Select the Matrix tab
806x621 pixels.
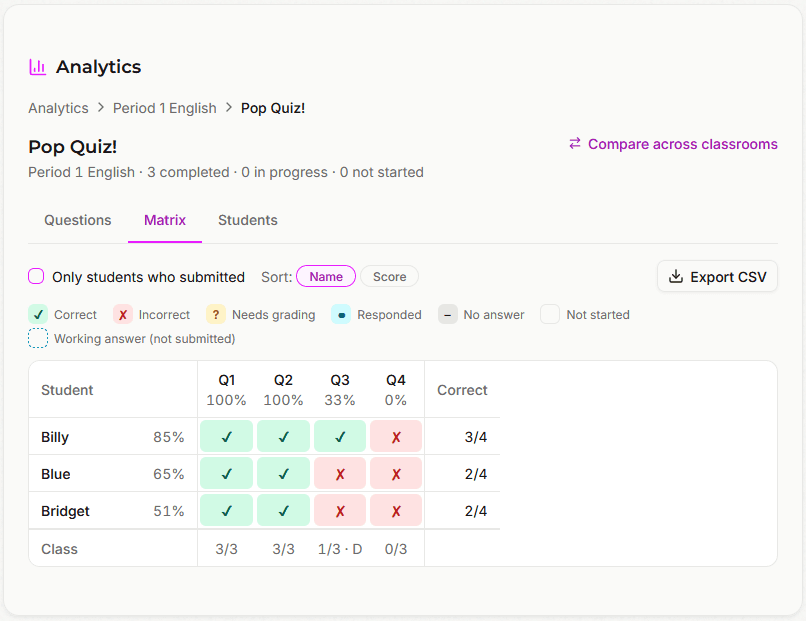[164, 220]
